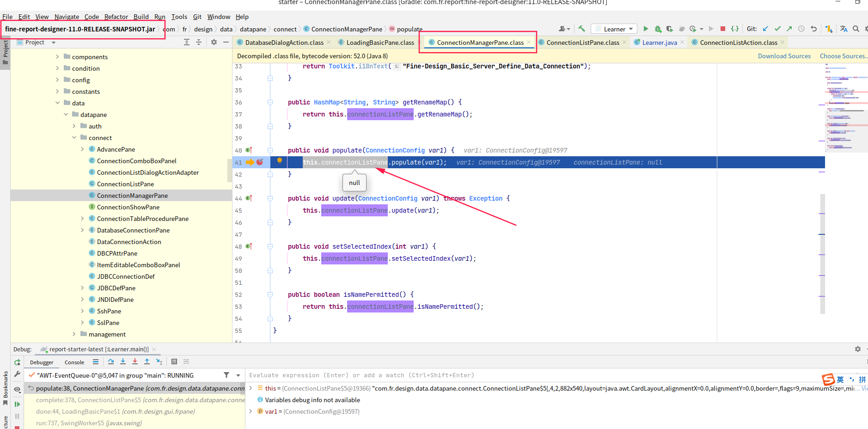The height and width of the screenshot is (429, 868).
Task: Expand the var1 variable in debugger
Action: pyautogui.click(x=251, y=411)
